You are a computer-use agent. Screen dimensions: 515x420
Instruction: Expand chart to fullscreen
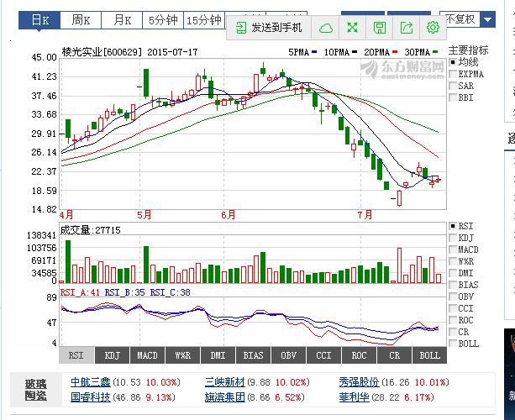coord(353,28)
